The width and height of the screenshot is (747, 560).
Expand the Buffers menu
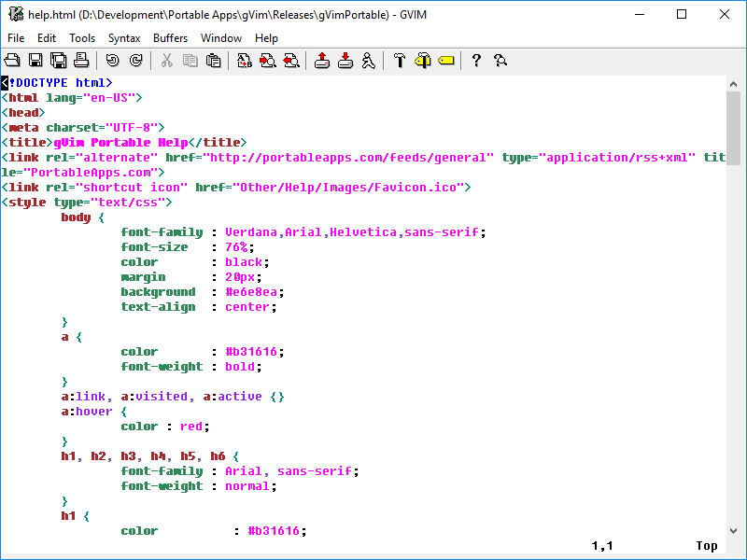(x=170, y=38)
